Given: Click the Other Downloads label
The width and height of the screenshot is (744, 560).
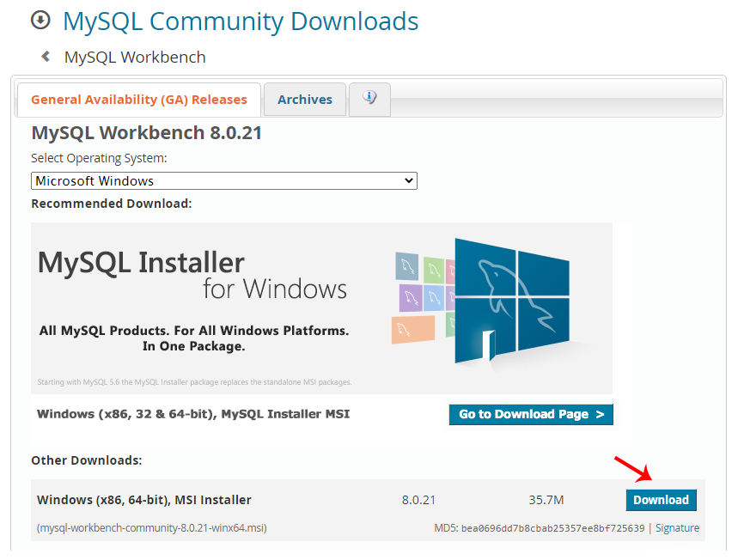Looking at the screenshot, I should coord(87,460).
